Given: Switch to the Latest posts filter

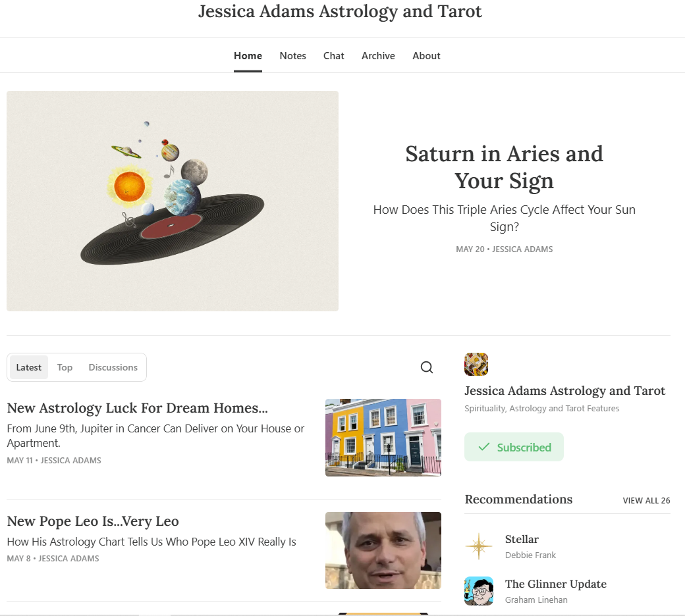Looking at the screenshot, I should tap(29, 367).
